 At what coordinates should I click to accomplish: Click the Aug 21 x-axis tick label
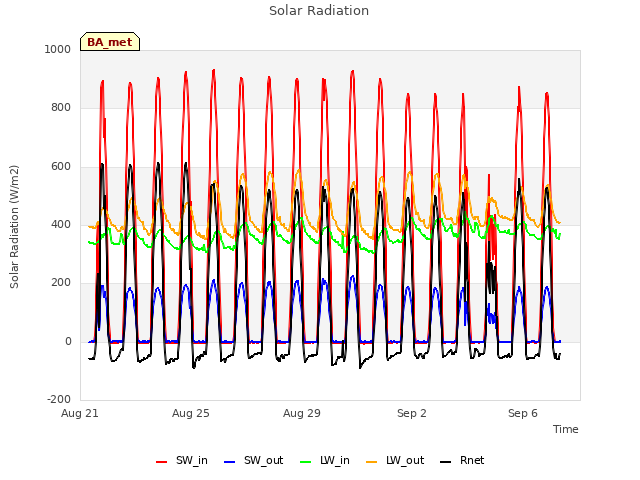[x=80, y=413]
